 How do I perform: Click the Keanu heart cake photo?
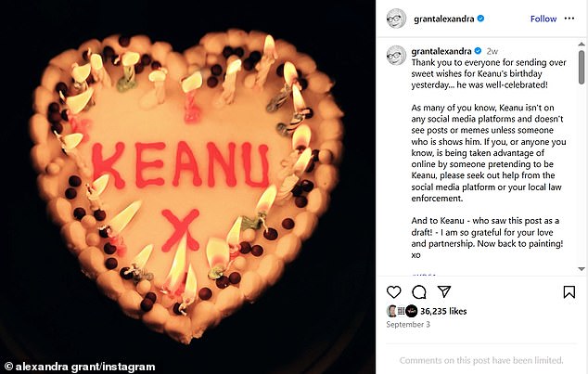click(189, 186)
